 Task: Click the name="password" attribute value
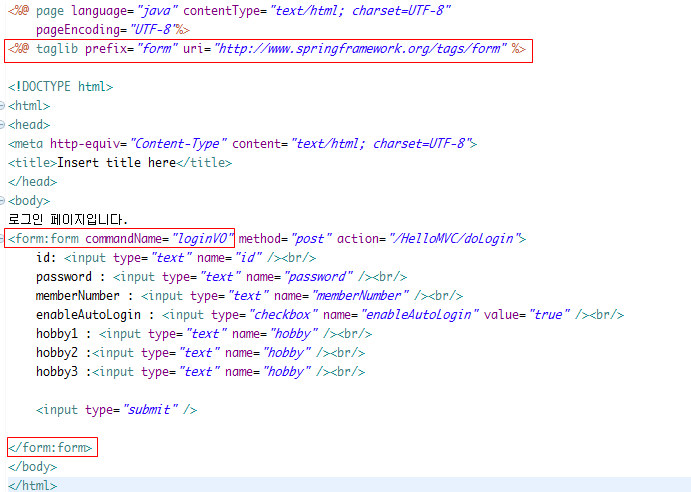tap(318, 277)
